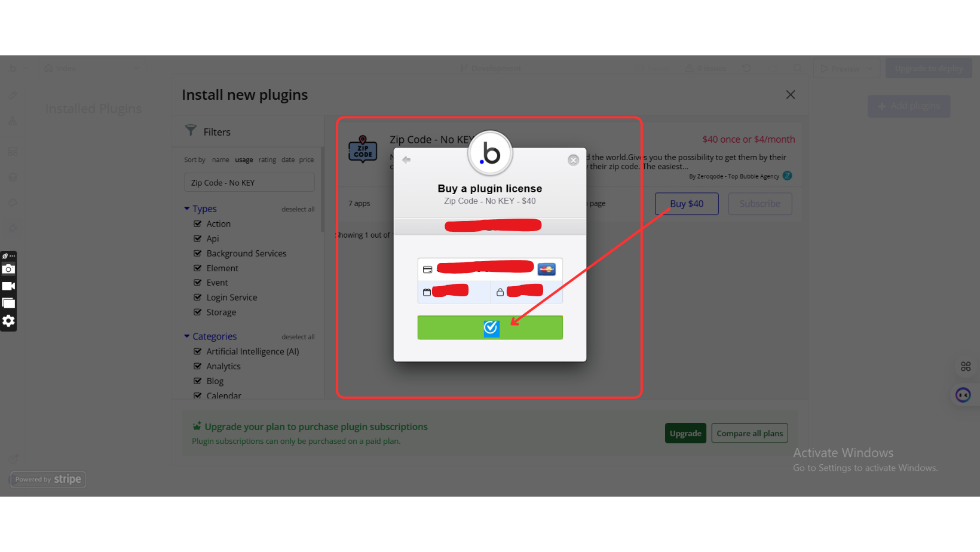
Task: Open the Design tab pencil icon
Action: pyautogui.click(x=13, y=95)
